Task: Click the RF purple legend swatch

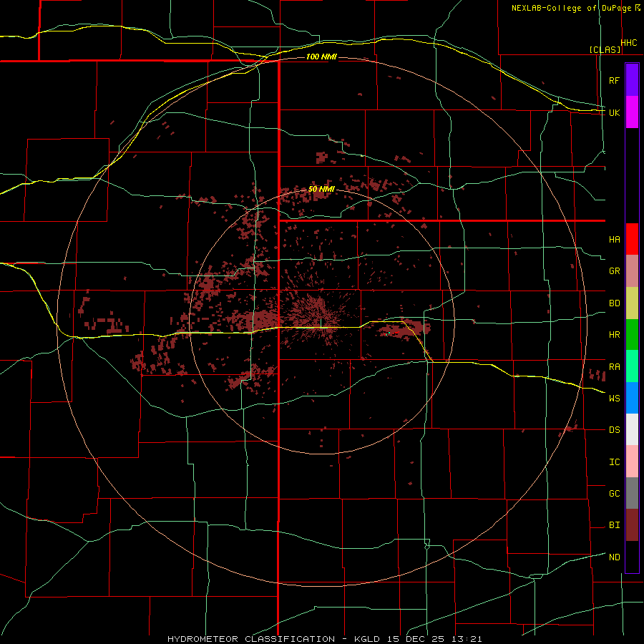Action: (632, 80)
